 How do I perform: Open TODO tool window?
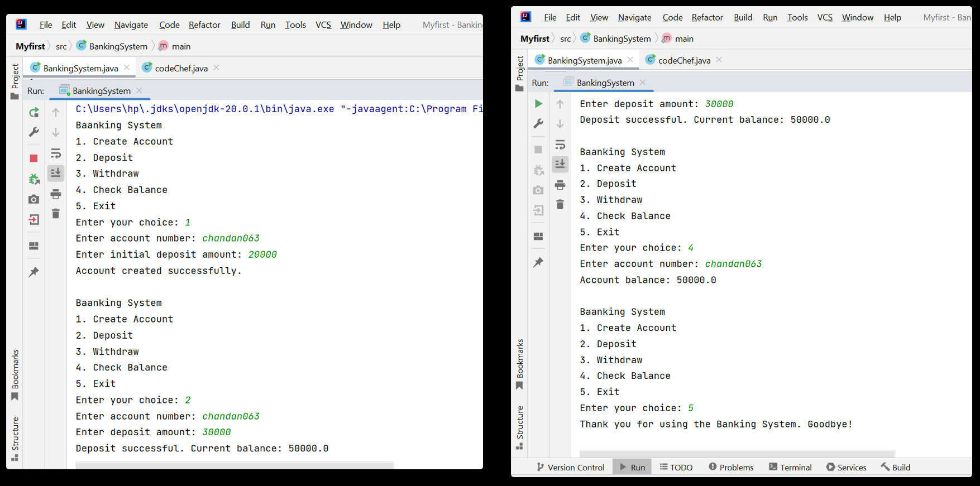click(x=676, y=468)
